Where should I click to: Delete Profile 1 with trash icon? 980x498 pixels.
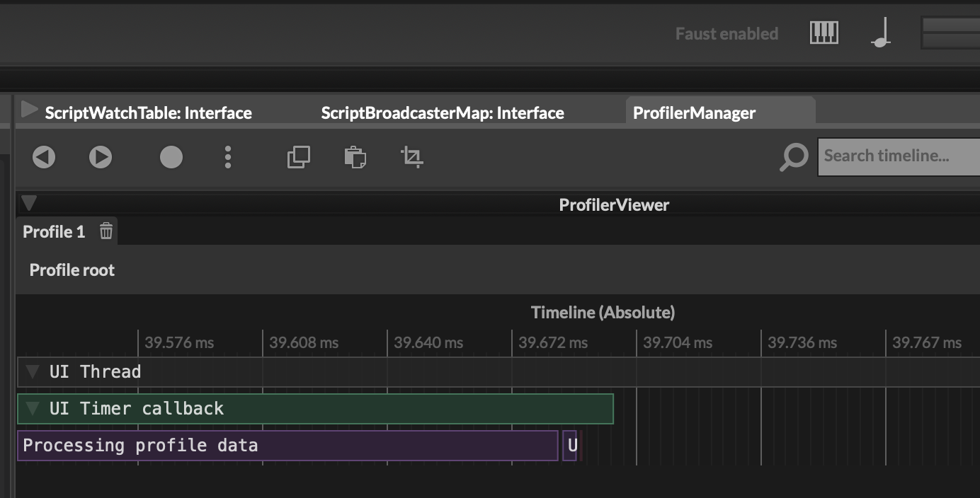coord(106,231)
